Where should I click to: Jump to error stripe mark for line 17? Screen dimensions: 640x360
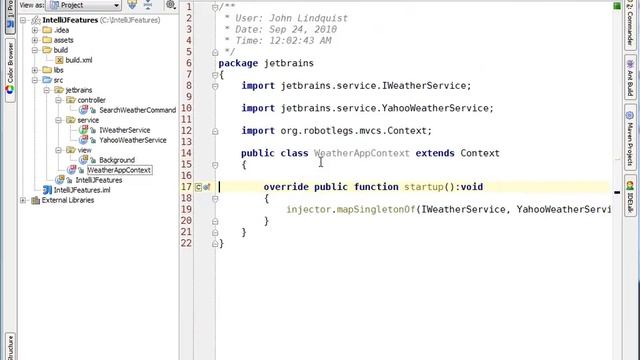coord(617,192)
